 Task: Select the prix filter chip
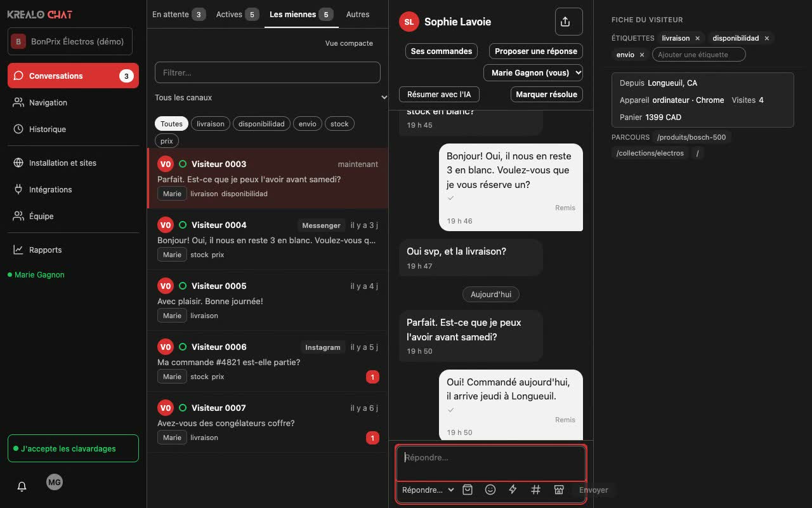pyautogui.click(x=166, y=141)
